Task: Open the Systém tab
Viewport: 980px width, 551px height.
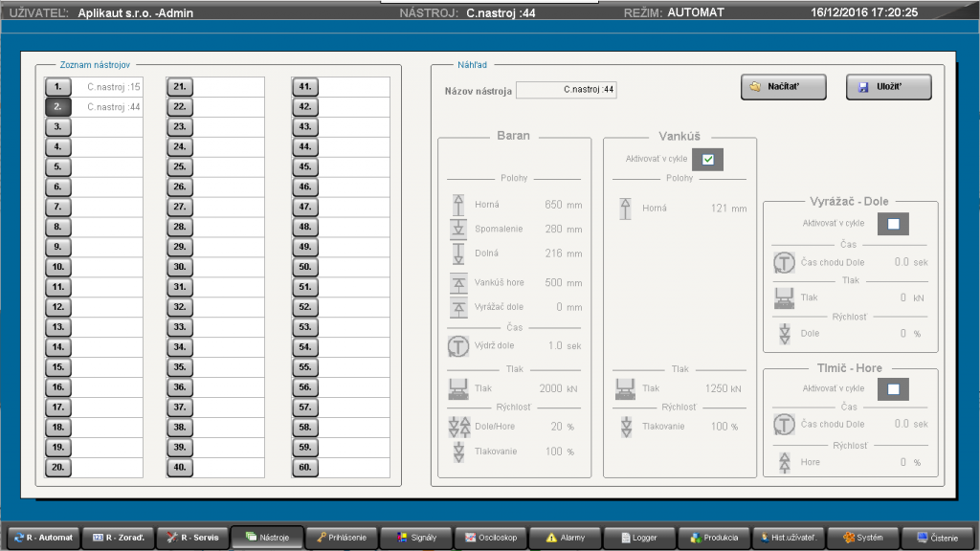Action: tap(862, 538)
